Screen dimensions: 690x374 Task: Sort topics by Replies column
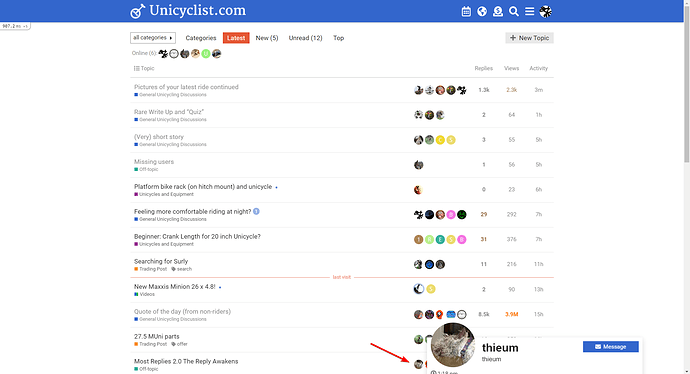point(483,68)
